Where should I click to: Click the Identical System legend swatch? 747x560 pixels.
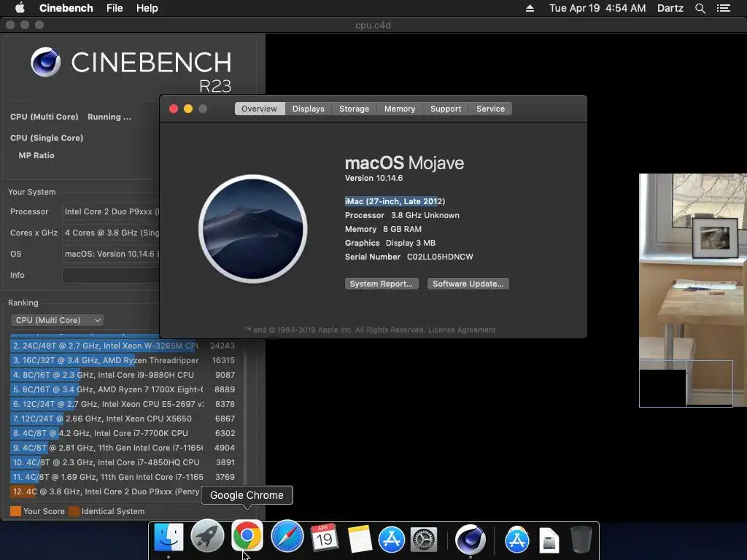pos(74,511)
